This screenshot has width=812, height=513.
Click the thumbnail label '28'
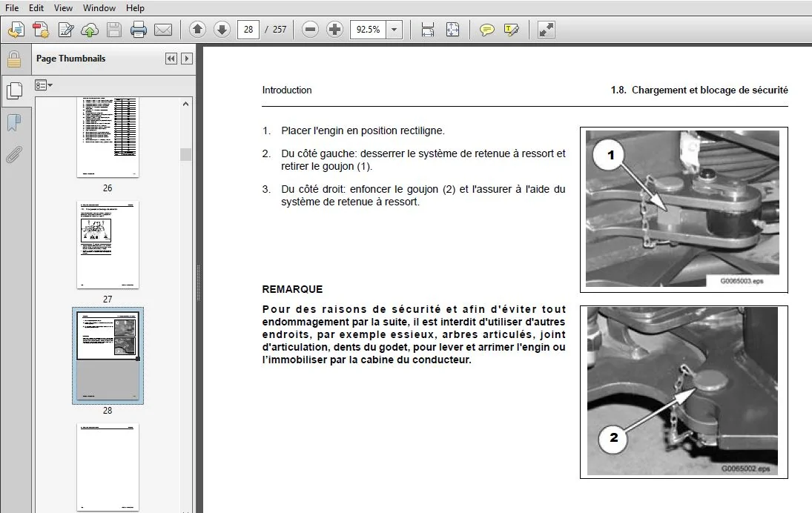[108, 411]
